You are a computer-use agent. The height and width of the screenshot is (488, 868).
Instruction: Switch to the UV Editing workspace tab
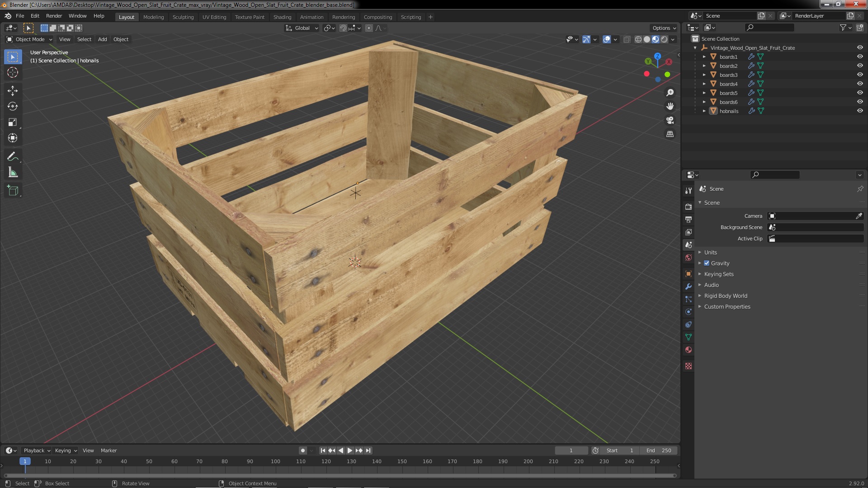coord(214,17)
